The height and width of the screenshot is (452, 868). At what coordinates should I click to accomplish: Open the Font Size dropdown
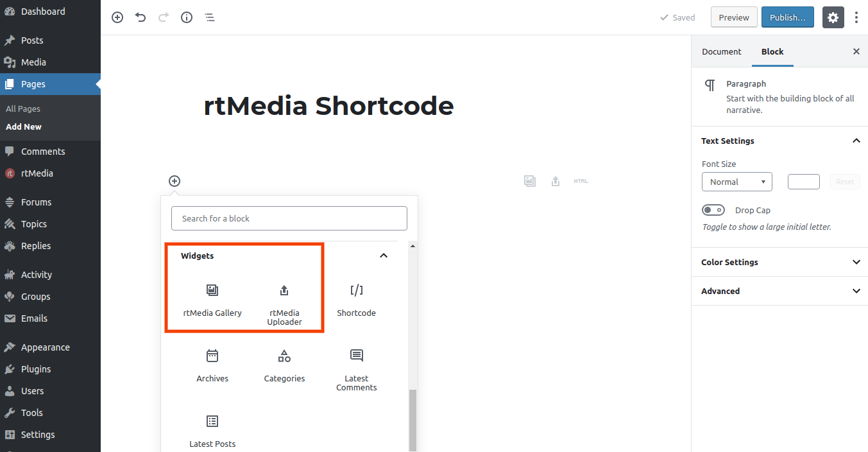(x=736, y=182)
